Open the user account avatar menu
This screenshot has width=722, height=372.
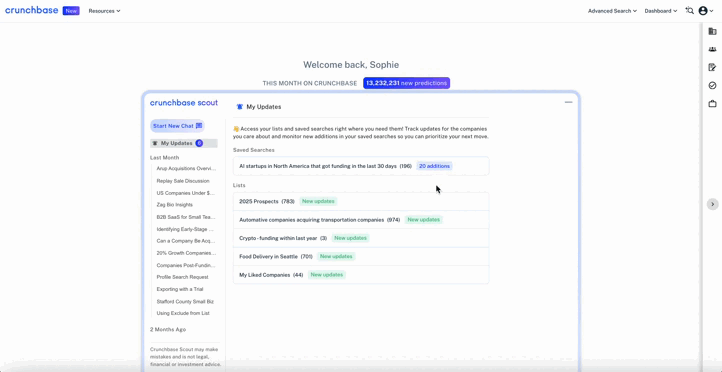705,11
